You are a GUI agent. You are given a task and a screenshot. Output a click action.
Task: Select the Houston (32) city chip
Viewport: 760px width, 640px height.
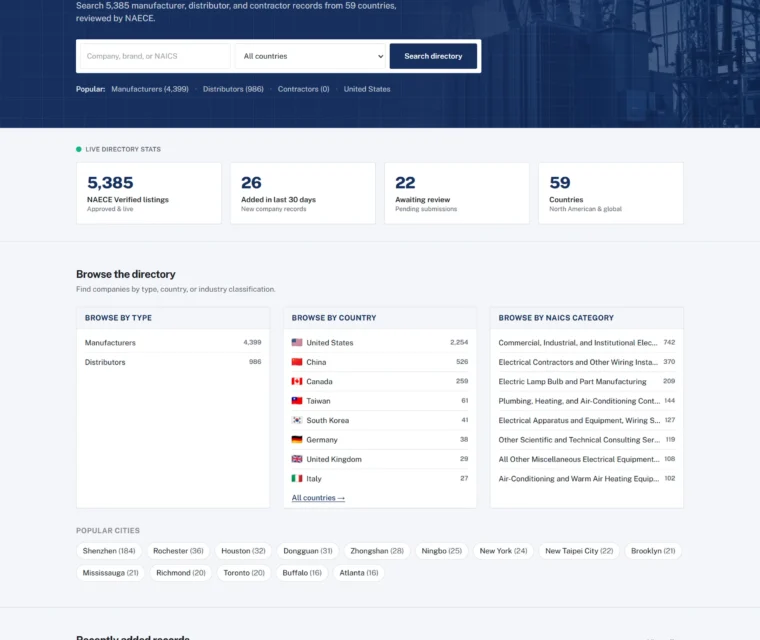(243, 551)
